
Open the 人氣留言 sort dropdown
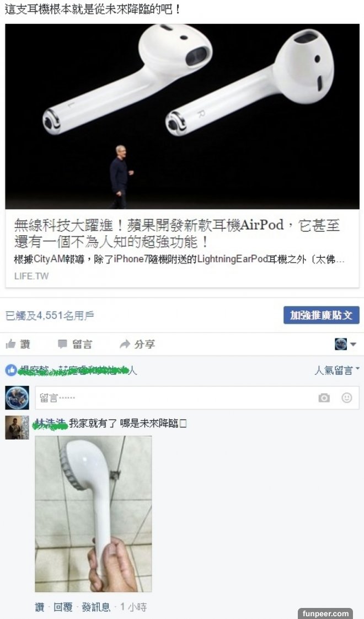tap(337, 370)
